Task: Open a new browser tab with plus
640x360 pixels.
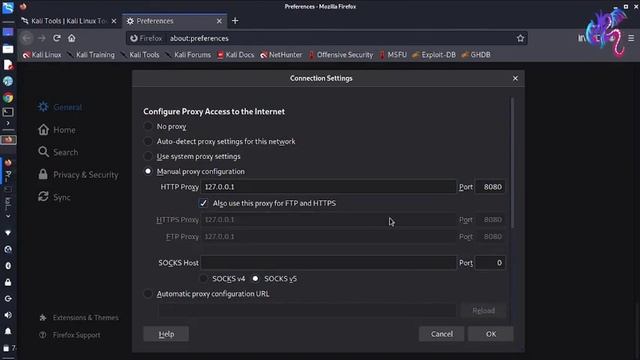Action: 235,21
